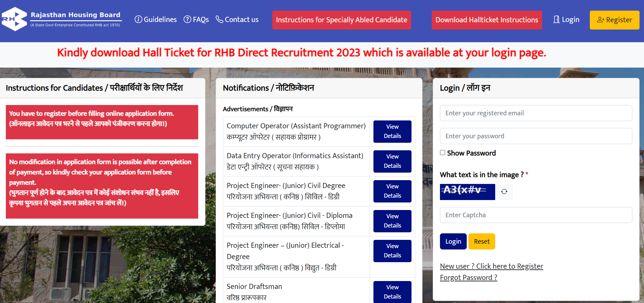Click the 'You have to register' red notice
Screen dimensions: 644x303
click(x=102, y=122)
